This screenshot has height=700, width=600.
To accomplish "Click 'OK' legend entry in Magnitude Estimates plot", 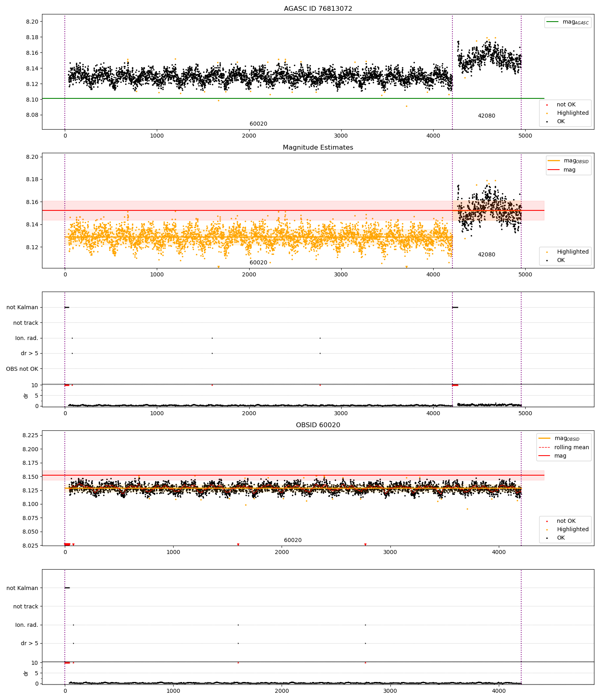I will (x=556, y=260).
